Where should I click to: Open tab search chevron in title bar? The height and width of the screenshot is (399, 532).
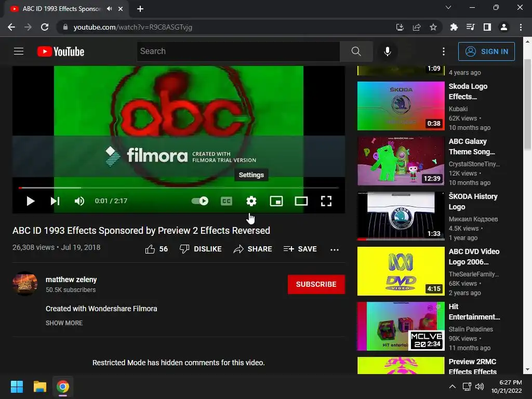pos(448,7)
